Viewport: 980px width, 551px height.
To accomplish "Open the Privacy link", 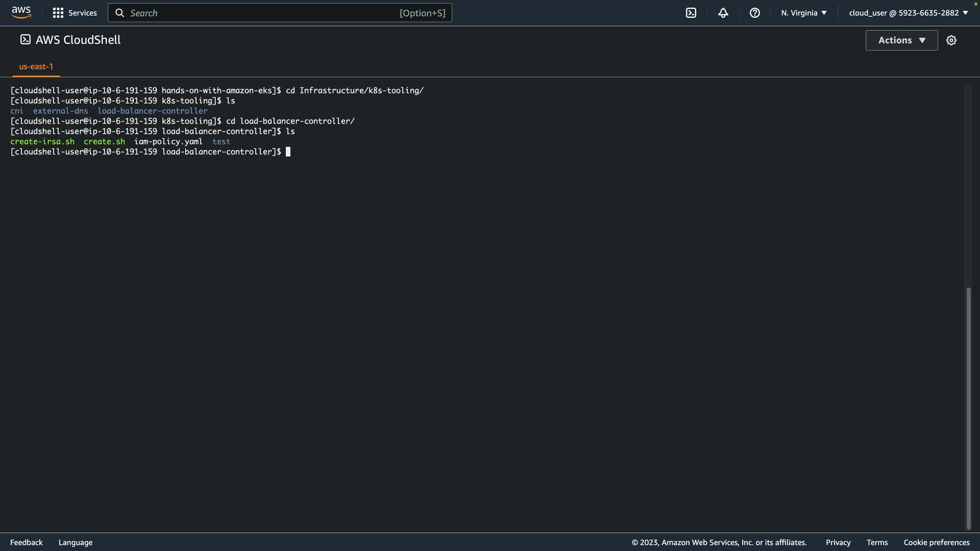I will (838, 542).
